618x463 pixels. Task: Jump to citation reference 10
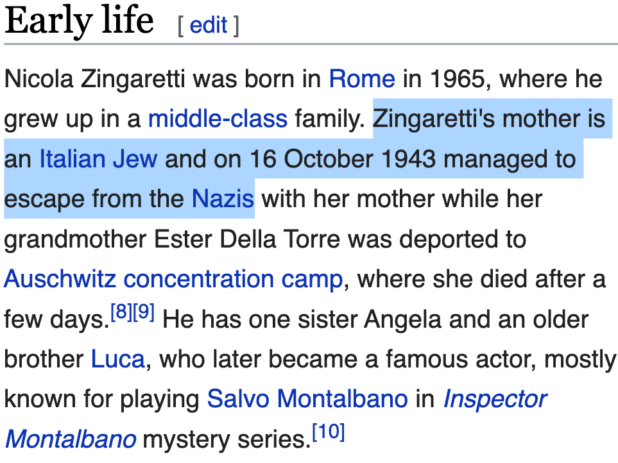coord(327,432)
